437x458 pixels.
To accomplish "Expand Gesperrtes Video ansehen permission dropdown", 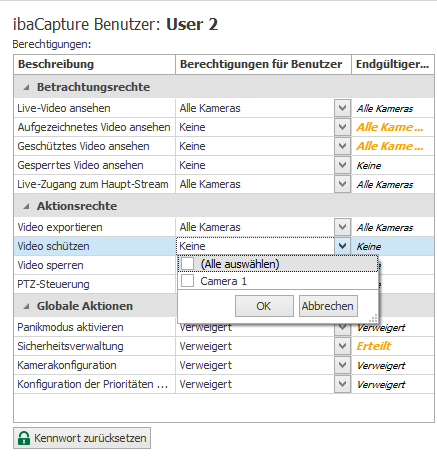I will pos(342,165).
